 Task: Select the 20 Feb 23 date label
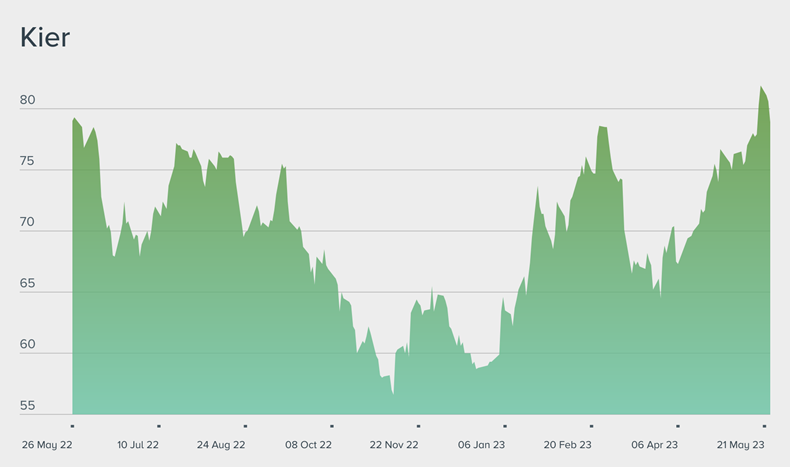point(568,444)
